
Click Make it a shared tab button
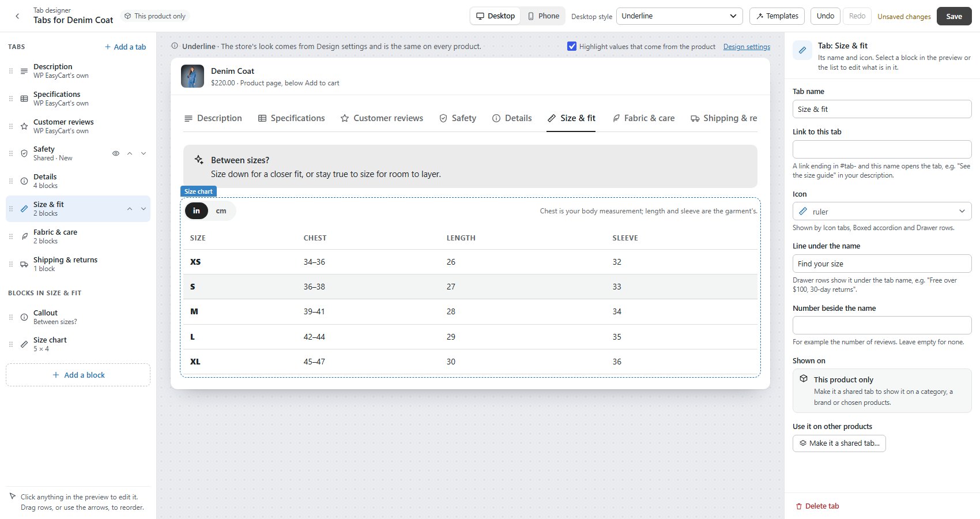(839, 443)
